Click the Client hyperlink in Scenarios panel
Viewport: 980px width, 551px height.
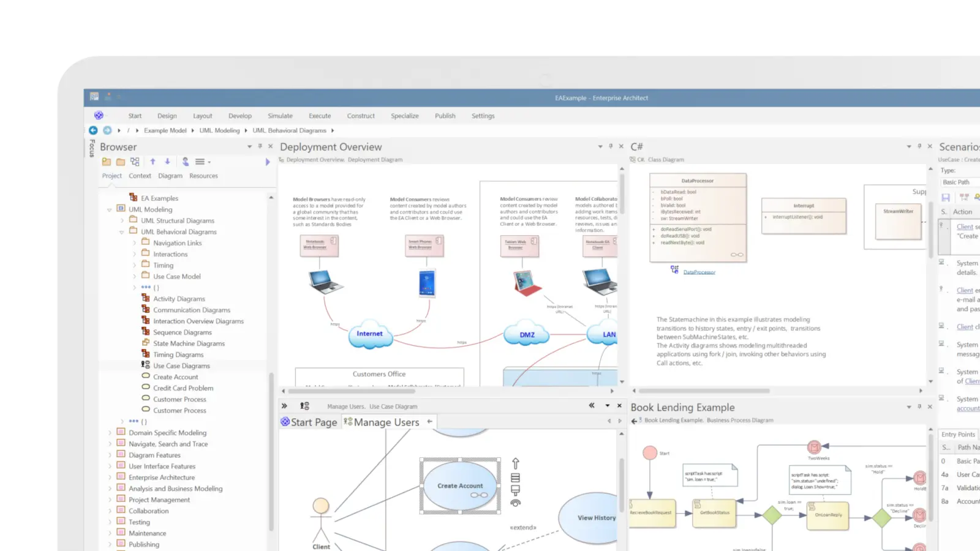coord(965,227)
